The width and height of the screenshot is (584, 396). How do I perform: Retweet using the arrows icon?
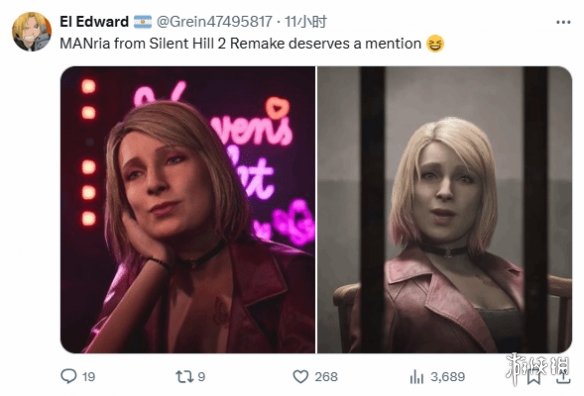click(x=184, y=376)
